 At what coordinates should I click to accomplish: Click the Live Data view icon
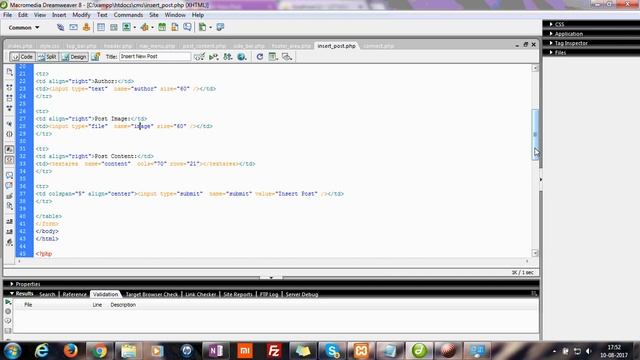[x=96, y=57]
